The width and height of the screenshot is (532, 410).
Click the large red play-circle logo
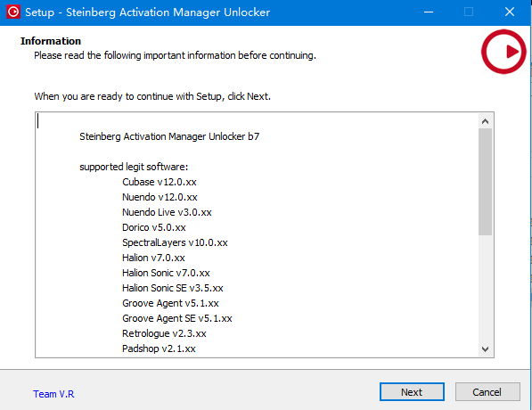503,52
